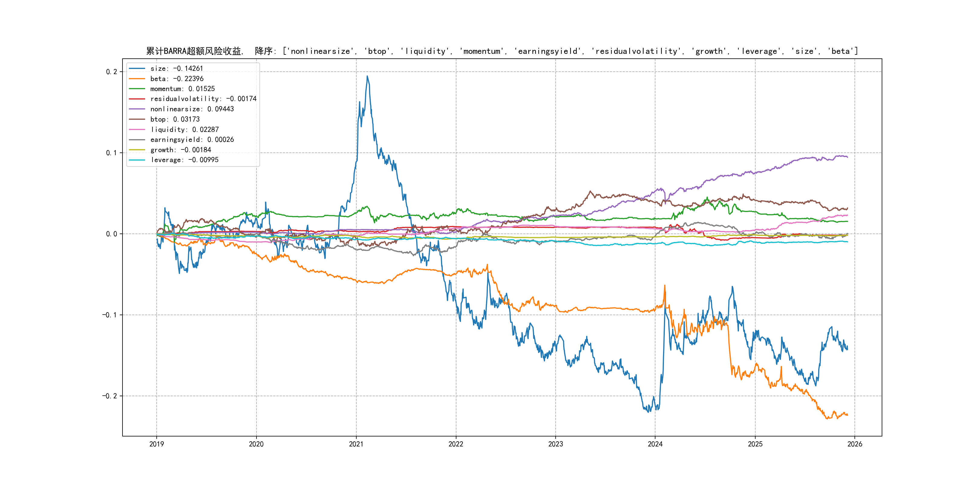Click the 2024 x-axis tick label
The width and height of the screenshot is (980, 490).
click(655, 444)
